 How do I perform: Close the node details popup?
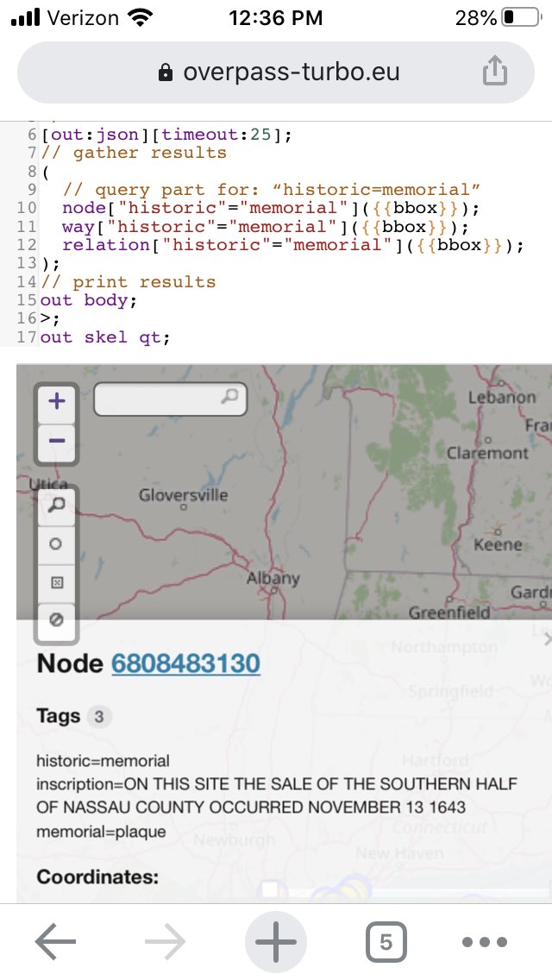pos(548,638)
